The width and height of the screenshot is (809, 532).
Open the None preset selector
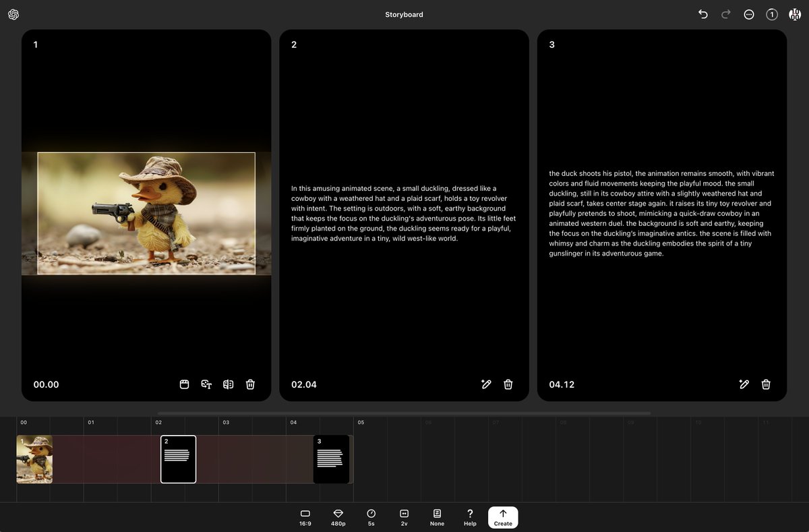[x=437, y=517]
